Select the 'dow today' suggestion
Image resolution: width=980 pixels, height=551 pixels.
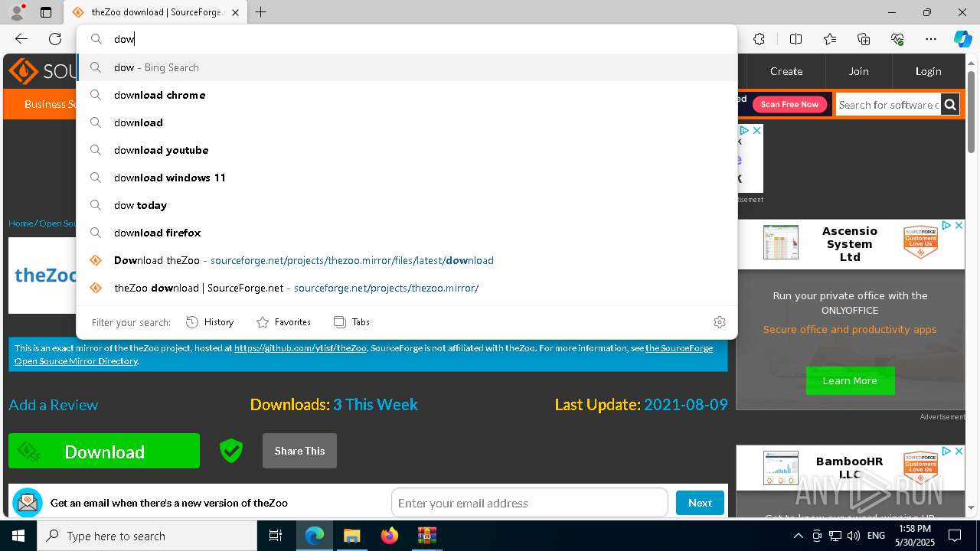pos(407,205)
